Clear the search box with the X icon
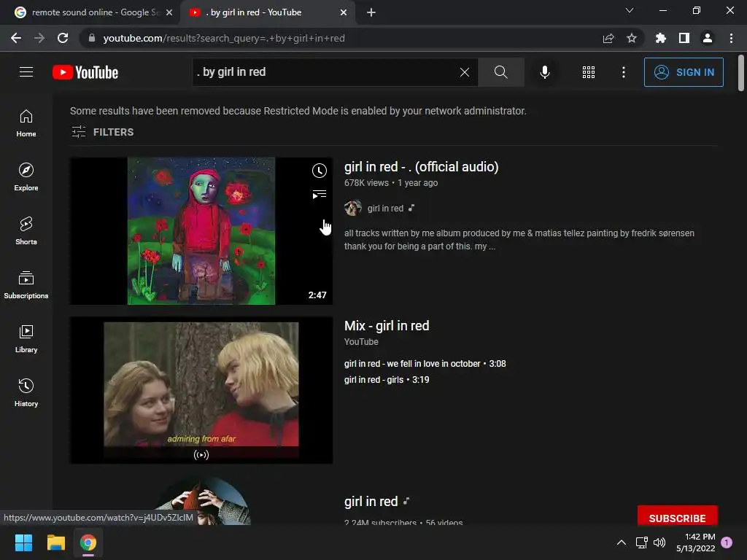Image resolution: width=747 pixels, height=560 pixels. [465, 72]
